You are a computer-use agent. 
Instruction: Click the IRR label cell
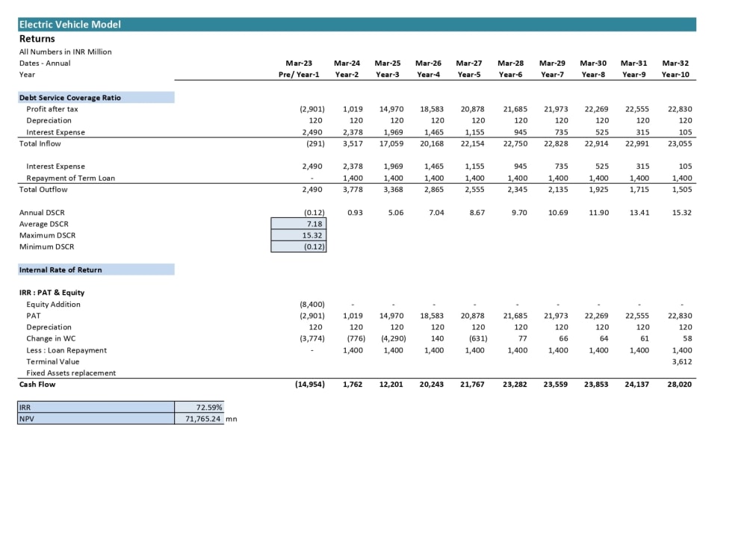click(96, 407)
